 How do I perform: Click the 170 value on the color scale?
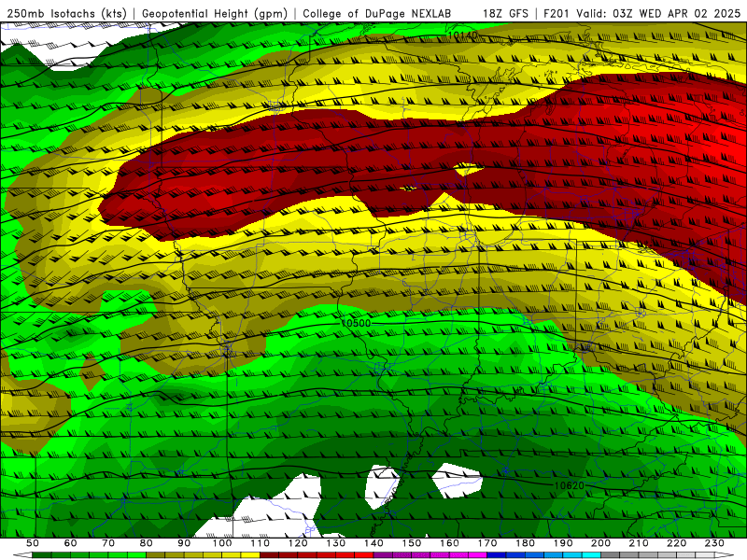[x=487, y=543]
